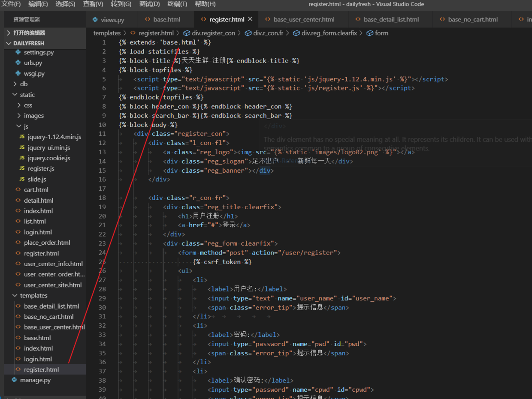Open base_detail_list.html under templates

coord(45,306)
